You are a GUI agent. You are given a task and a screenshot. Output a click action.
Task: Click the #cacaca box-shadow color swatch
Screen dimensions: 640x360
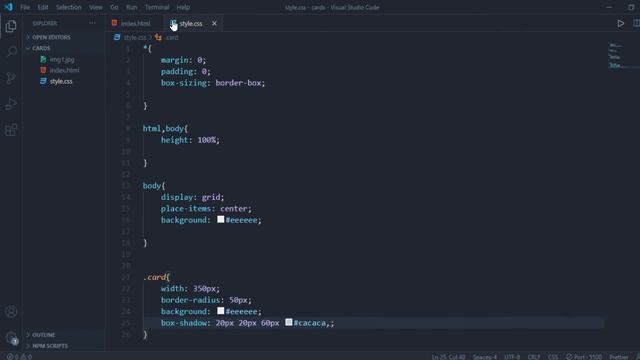(x=289, y=322)
